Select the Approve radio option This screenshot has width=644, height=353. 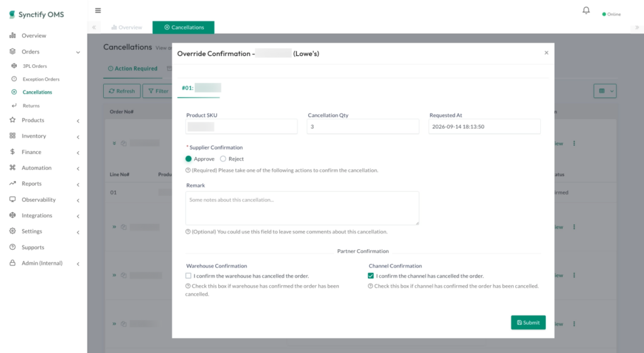coord(189,159)
